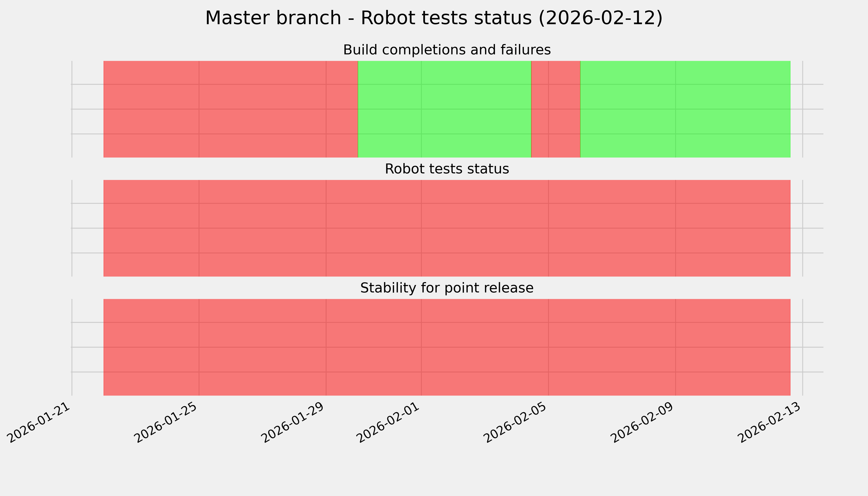Click the narrow red block between green build blocks
The width and height of the screenshot is (868, 496).
point(556,109)
